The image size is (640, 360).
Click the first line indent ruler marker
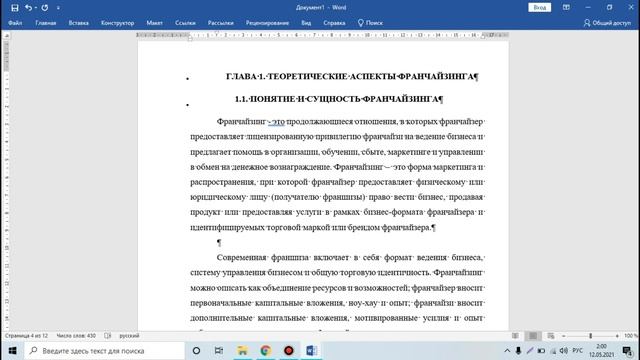(x=217, y=33)
